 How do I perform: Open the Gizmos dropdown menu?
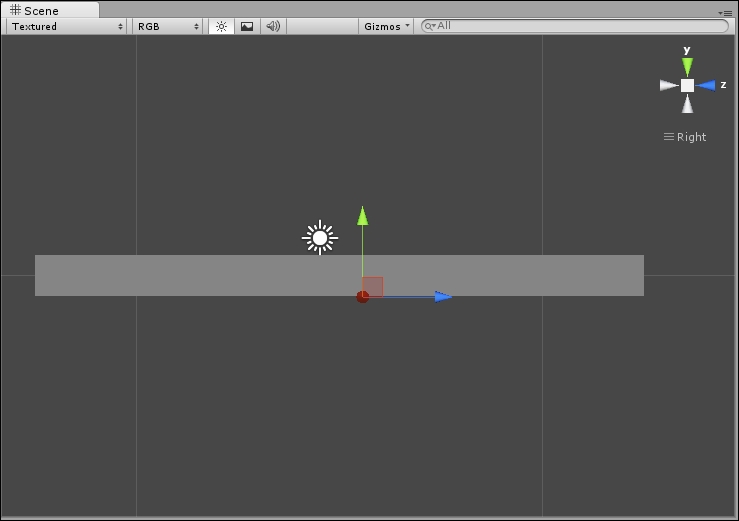pyautogui.click(x=386, y=26)
